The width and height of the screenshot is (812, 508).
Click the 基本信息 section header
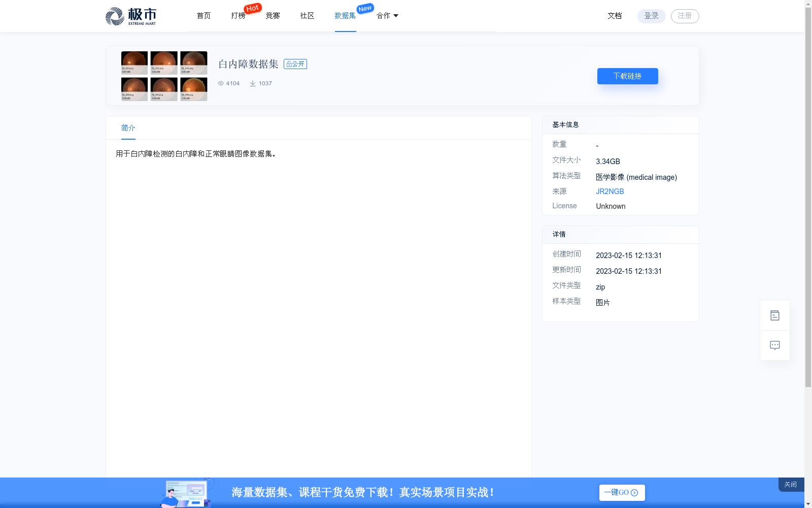tap(565, 124)
